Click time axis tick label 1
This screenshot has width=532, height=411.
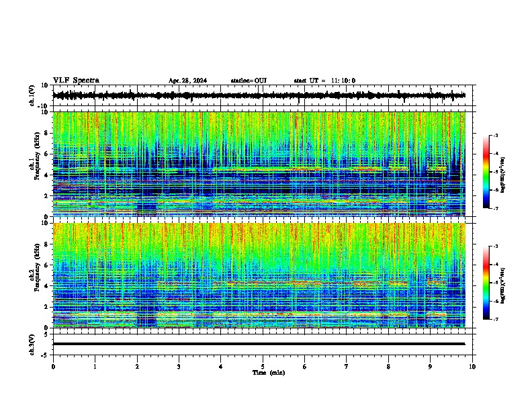click(x=95, y=367)
